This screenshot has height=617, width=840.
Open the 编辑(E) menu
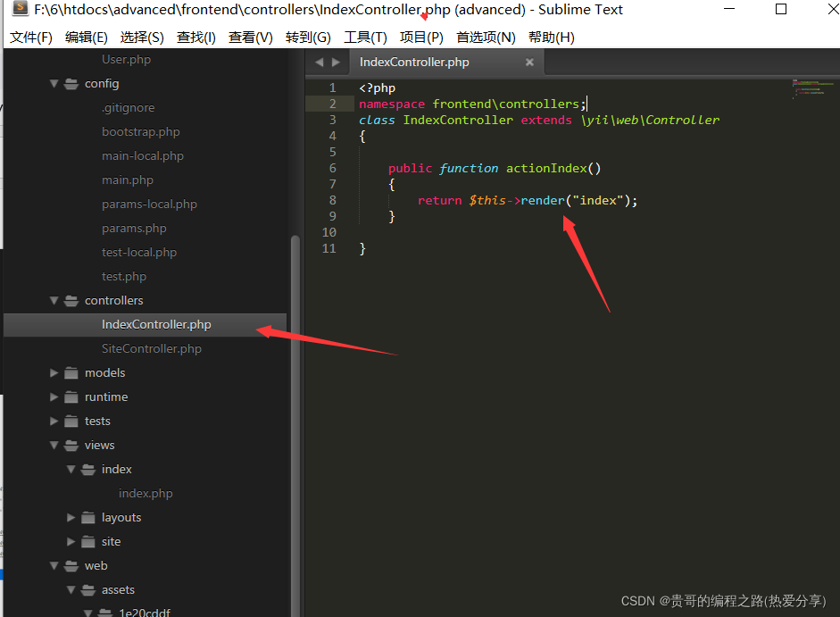[87, 37]
